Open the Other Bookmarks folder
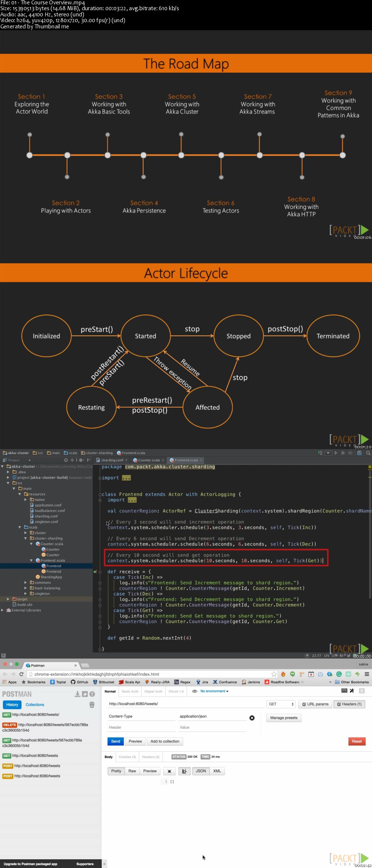Image resolution: width=372 pixels, height=868 pixels. [352, 682]
